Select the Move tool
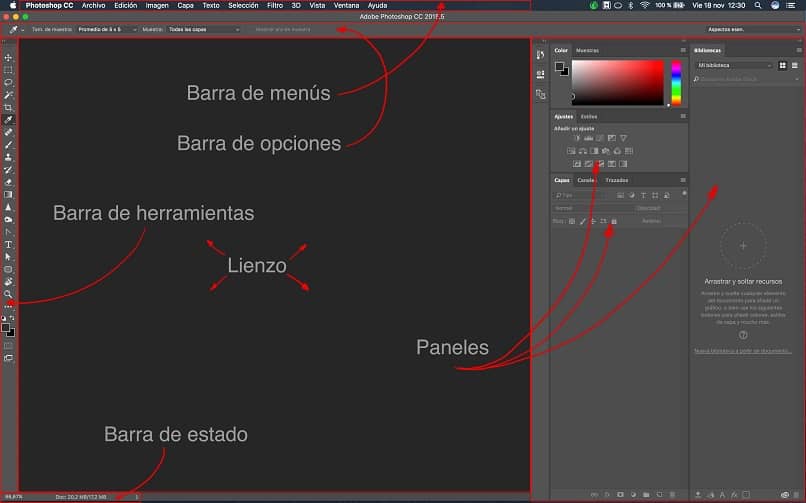Image resolution: width=806 pixels, height=503 pixels. [8, 58]
